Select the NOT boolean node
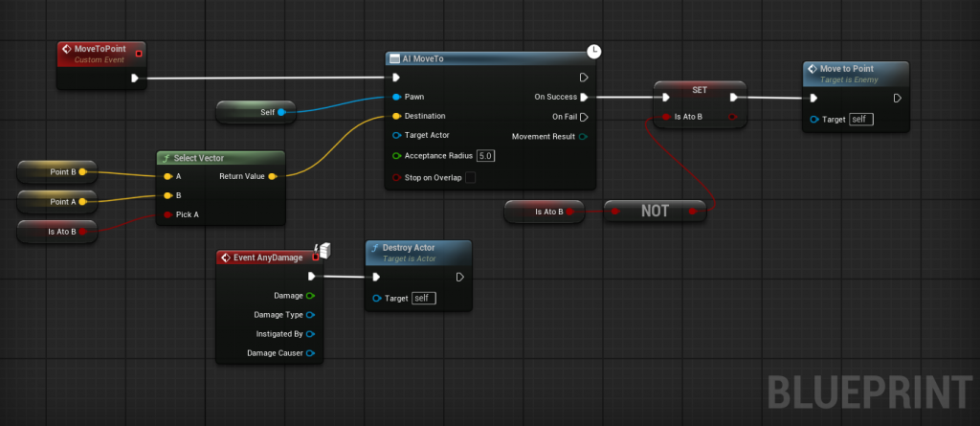Image resolution: width=980 pixels, height=426 pixels. point(655,212)
